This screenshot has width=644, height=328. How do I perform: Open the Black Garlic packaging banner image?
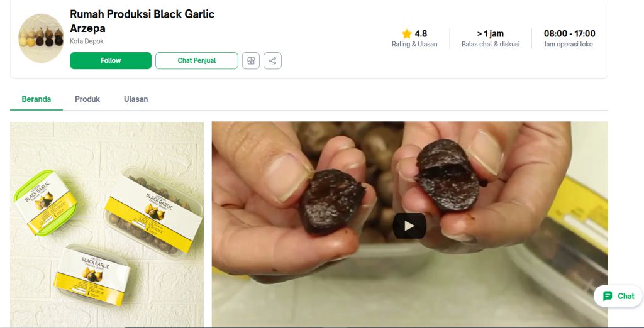[107, 224]
